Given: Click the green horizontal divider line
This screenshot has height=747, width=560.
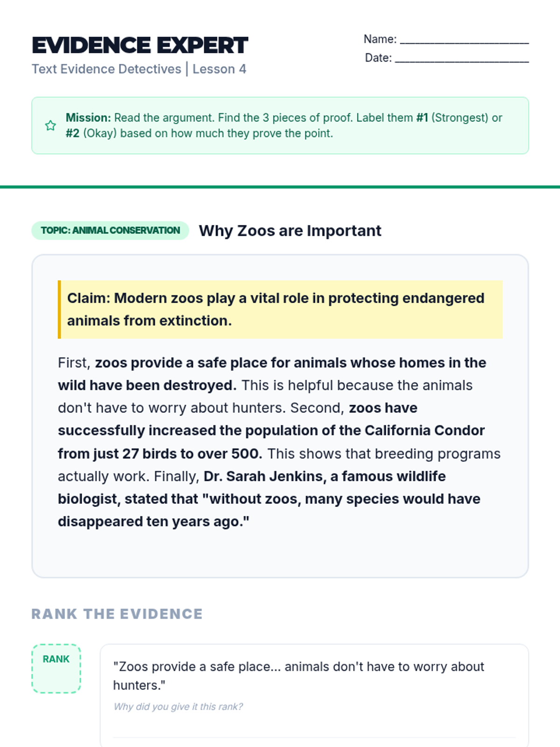Looking at the screenshot, I should 280,187.
